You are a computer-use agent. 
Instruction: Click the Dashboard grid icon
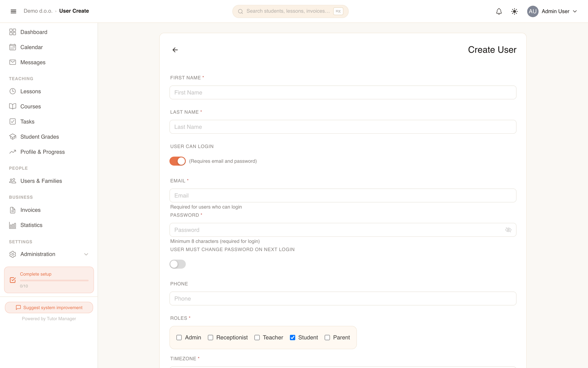(x=13, y=32)
